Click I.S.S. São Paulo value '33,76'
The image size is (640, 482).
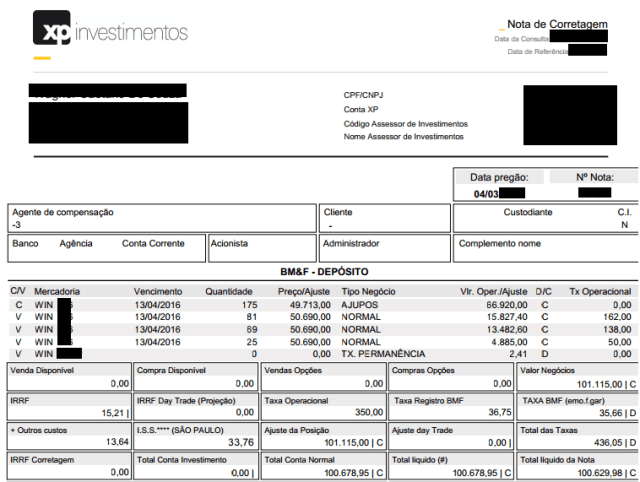[x=241, y=442]
